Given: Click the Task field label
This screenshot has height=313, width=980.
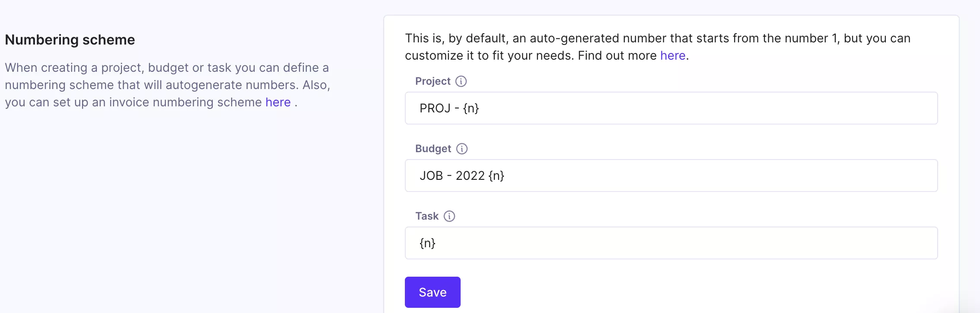Looking at the screenshot, I should click(427, 216).
